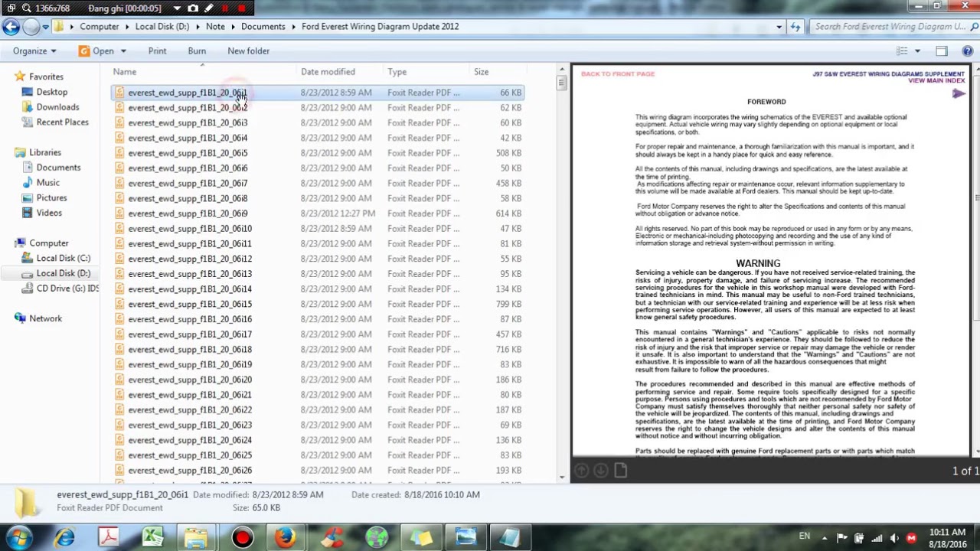Select CD Drive (G:) in navigation pane
The height and width of the screenshot is (551, 980).
pyautogui.click(x=67, y=289)
